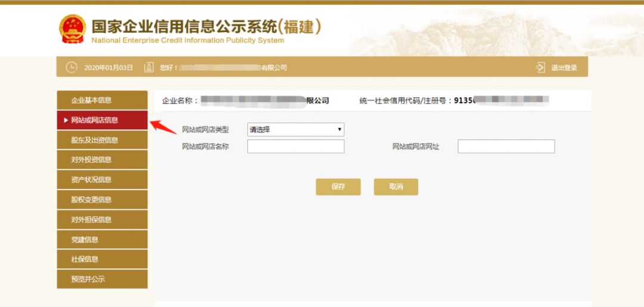Switch to 股权变更信息 section

tap(102, 200)
